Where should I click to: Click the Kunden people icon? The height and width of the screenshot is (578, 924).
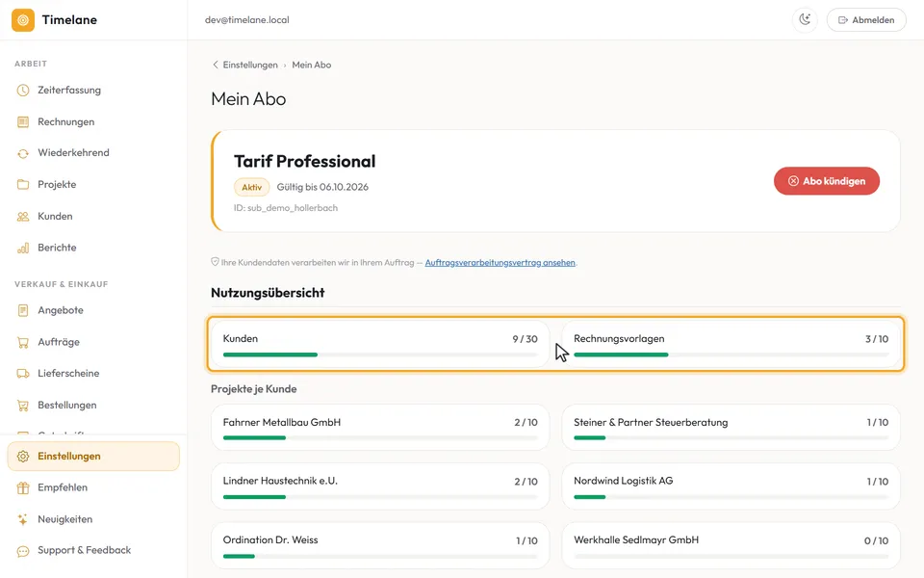tap(23, 217)
